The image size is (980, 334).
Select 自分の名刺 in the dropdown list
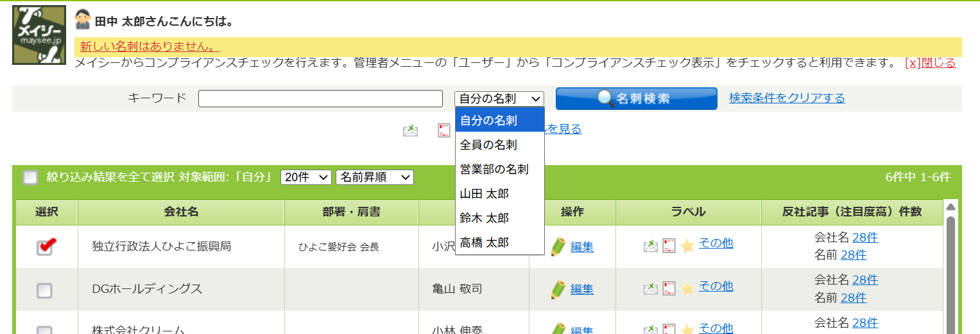[x=500, y=120]
